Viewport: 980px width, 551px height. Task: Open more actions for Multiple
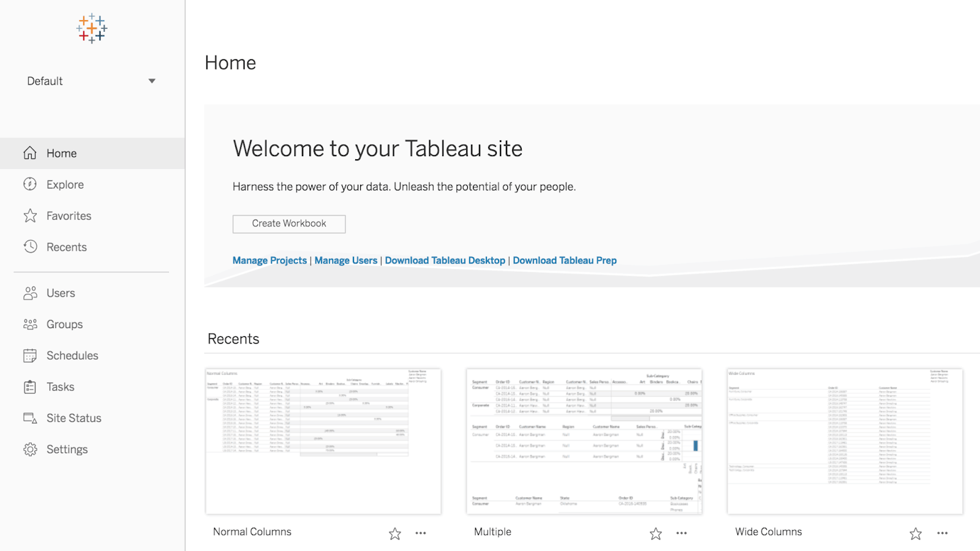pos(682,533)
